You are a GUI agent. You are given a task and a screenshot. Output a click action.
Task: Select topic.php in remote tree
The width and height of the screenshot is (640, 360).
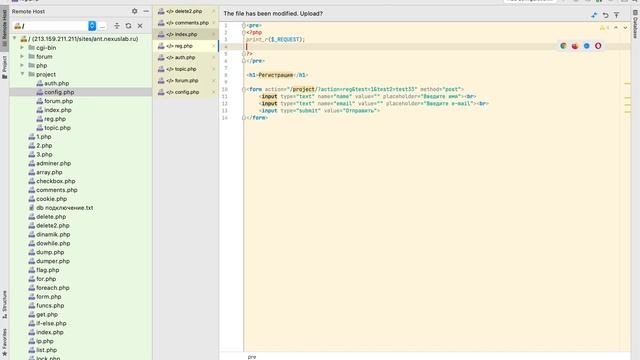pos(53,128)
